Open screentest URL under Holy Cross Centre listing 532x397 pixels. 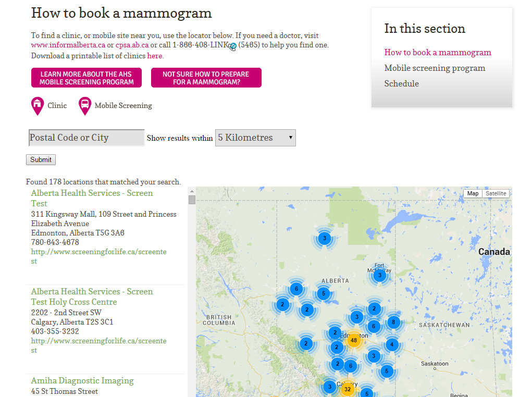coord(98,345)
